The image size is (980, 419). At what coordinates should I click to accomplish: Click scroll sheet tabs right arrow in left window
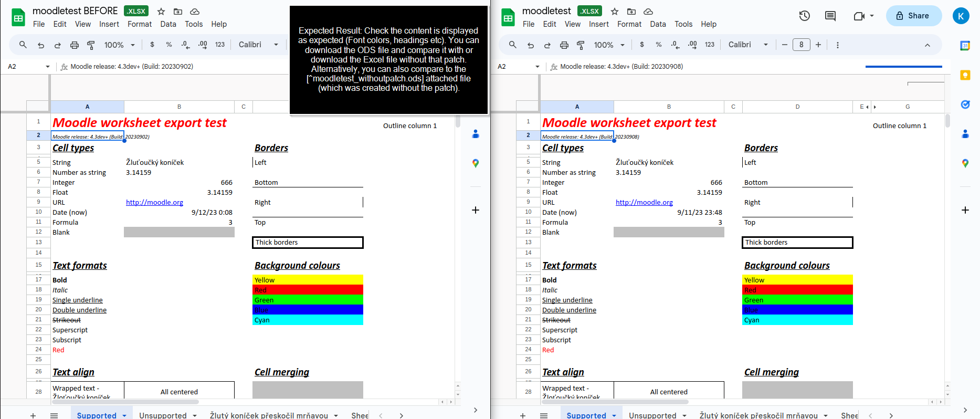click(x=401, y=415)
